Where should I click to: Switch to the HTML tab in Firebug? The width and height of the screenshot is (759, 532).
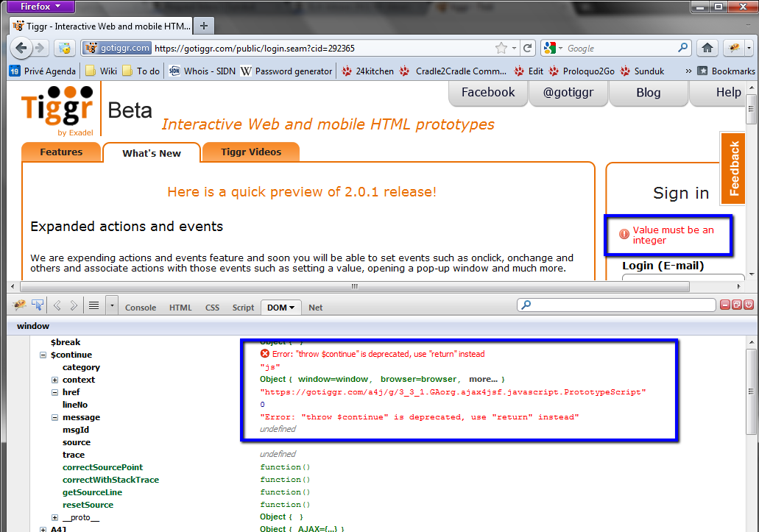(x=180, y=308)
